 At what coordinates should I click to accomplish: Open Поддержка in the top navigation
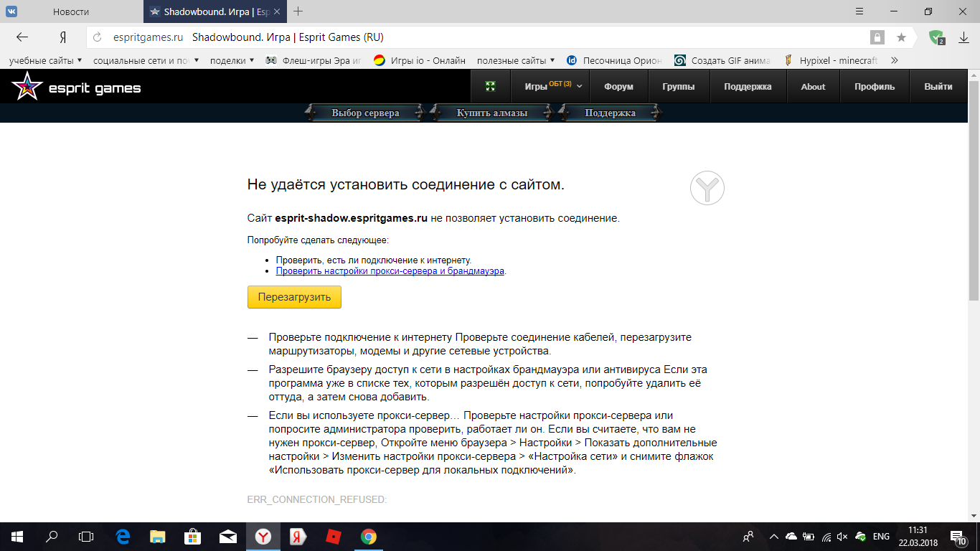tap(748, 86)
